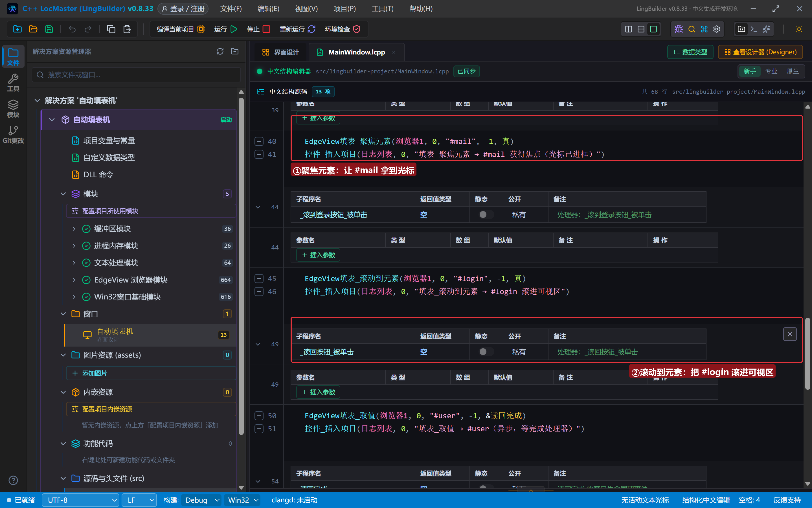This screenshot has height=508, width=812.
Task: Click the help question mark icon
Action: point(13,480)
